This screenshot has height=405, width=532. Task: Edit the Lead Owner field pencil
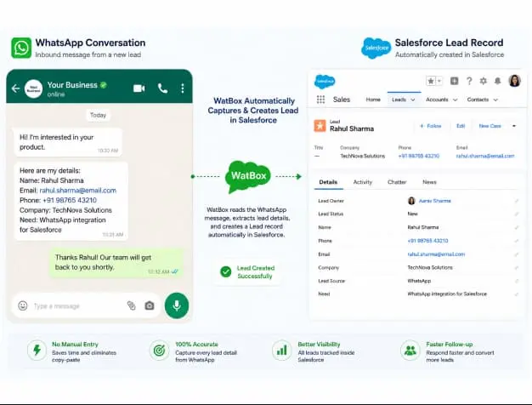pos(517,201)
